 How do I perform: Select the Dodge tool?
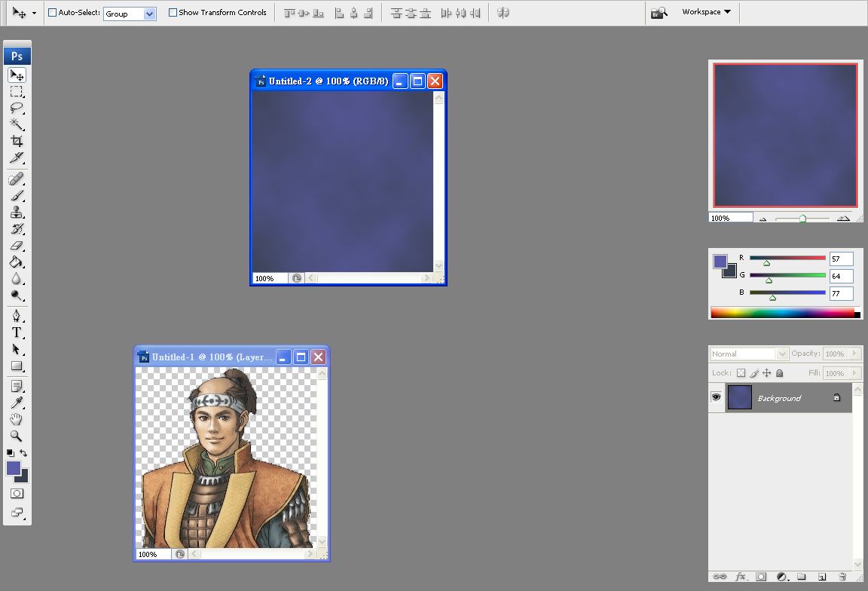[x=17, y=295]
